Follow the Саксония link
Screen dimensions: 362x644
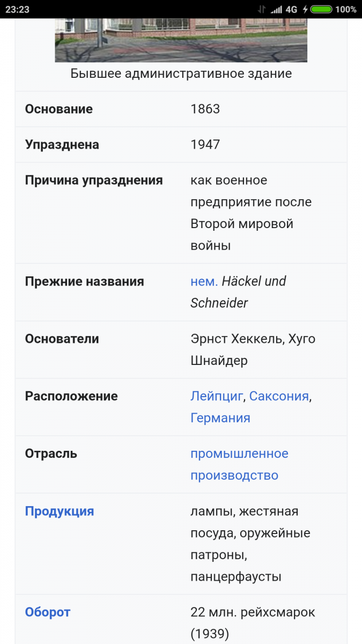tap(279, 396)
